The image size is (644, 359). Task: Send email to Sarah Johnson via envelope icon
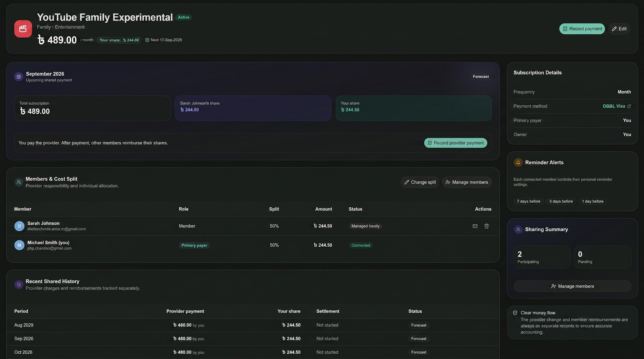click(475, 226)
